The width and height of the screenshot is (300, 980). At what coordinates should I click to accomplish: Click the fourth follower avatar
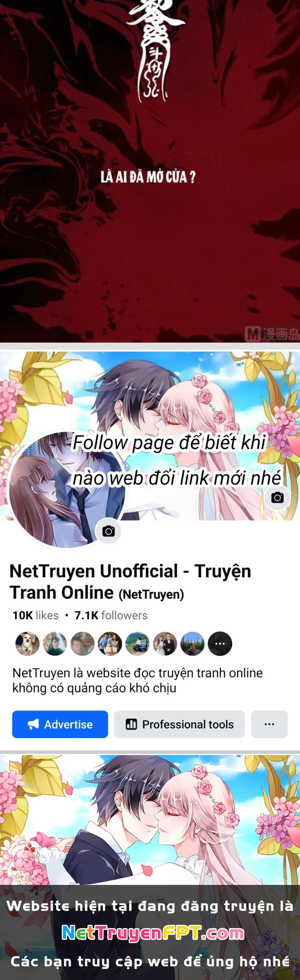(110, 644)
